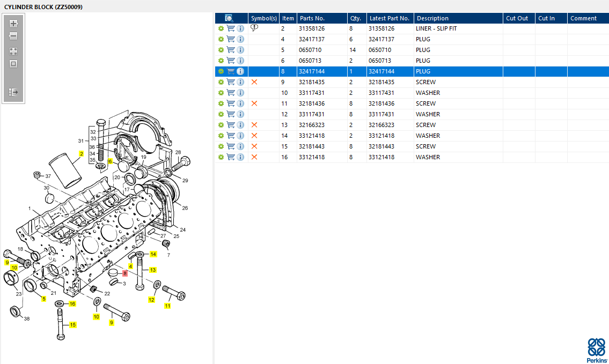Click the Cut Out column header
This screenshot has height=364, width=609.
[519, 18]
